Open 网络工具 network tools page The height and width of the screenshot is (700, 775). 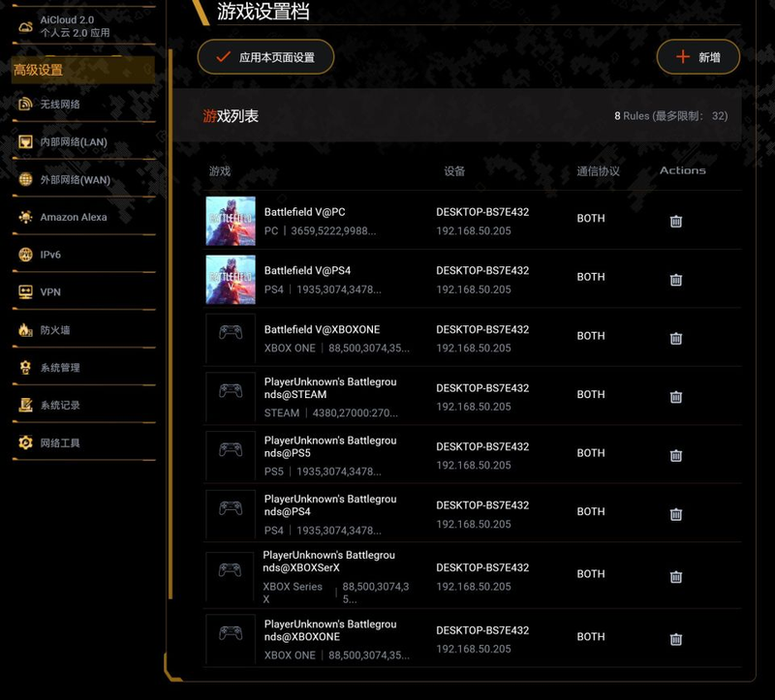60,443
